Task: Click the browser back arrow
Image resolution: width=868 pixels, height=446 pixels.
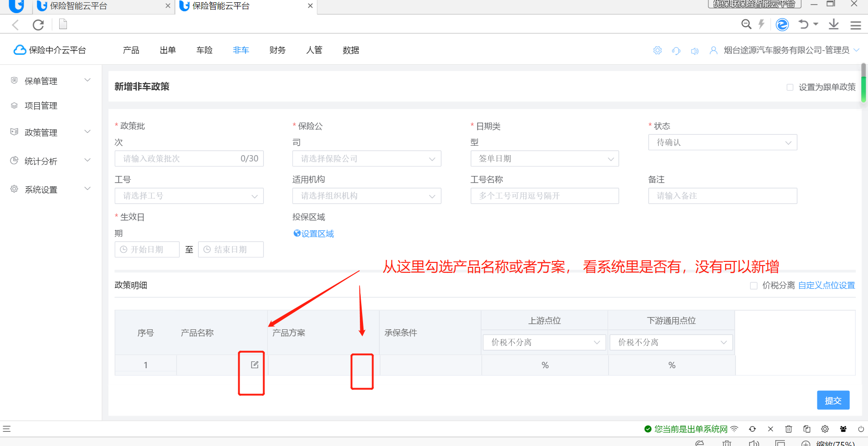Action: (15, 24)
